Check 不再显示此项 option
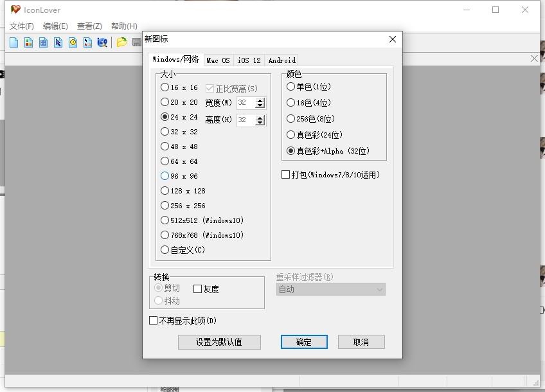 pos(153,319)
